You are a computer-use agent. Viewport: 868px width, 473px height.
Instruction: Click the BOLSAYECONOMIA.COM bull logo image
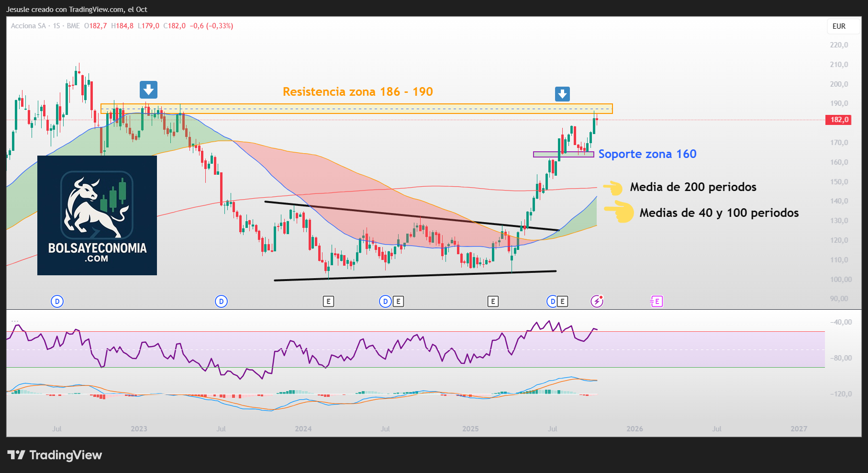(97, 215)
